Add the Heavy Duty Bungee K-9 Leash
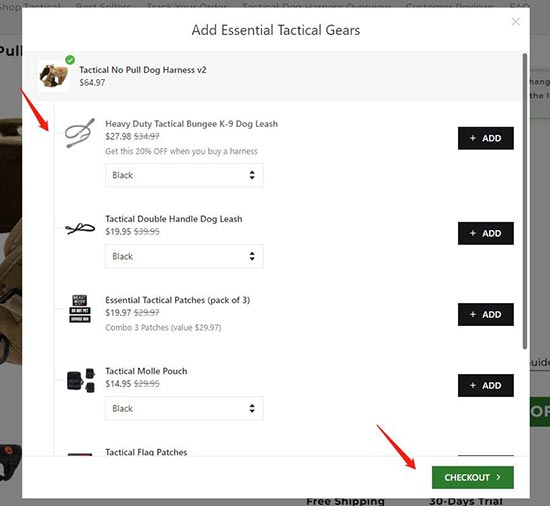Viewport: 550px width, 506px height. [485, 138]
